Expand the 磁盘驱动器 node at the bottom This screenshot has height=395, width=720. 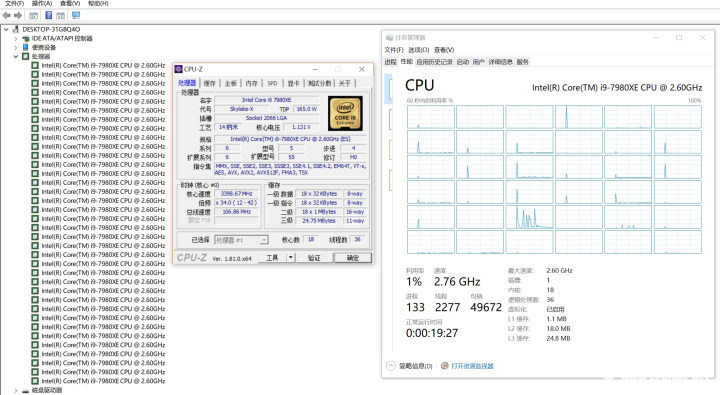pos(16,390)
